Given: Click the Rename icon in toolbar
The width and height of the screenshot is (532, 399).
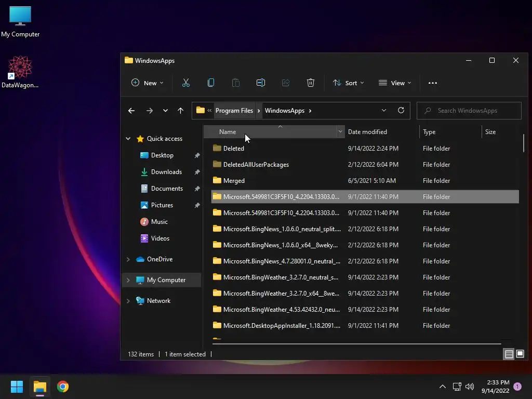Looking at the screenshot, I should click(x=261, y=83).
